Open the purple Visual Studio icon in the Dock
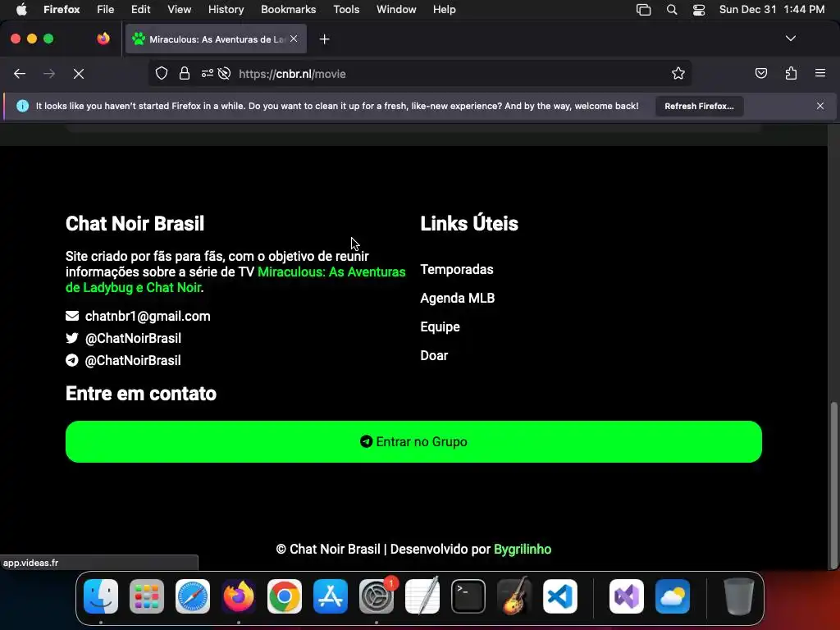Image resolution: width=840 pixels, height=630 pixels. pyautogui.click(x=626, y=596)
